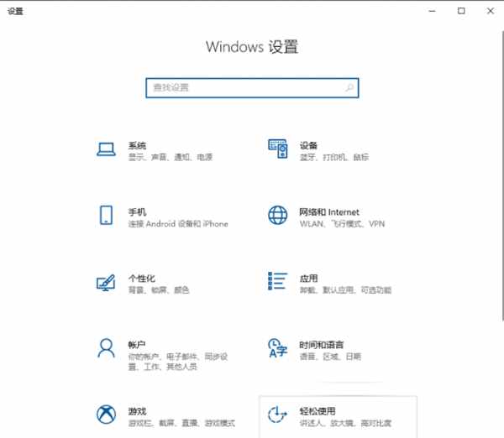Screen dimensions: 504x438
Task: Click the 'Windows 设置' heading
Action: coord(252,47)
